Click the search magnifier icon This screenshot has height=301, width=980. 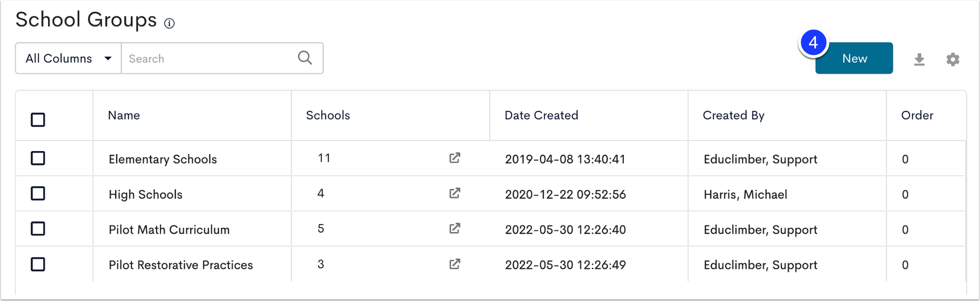(x=305, y=58)
